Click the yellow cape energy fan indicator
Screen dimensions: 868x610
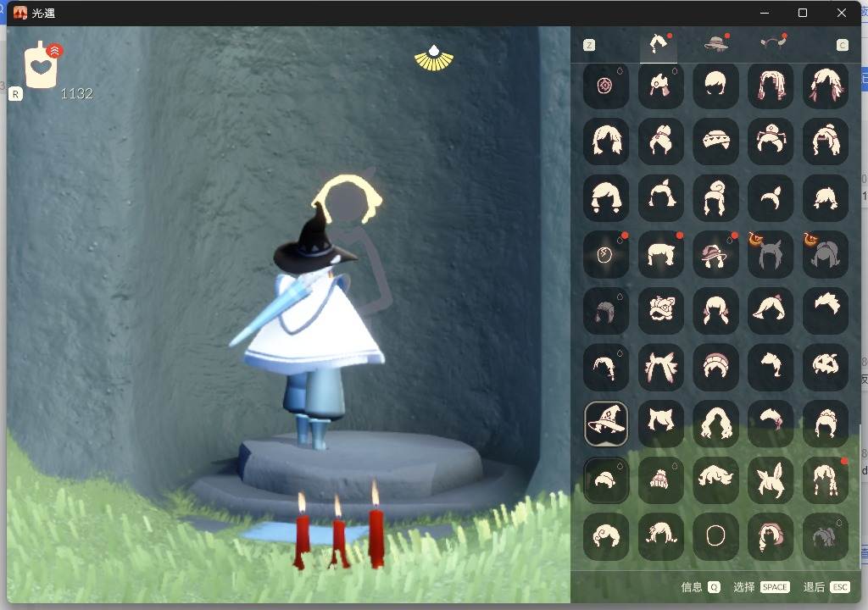point(434,58)
